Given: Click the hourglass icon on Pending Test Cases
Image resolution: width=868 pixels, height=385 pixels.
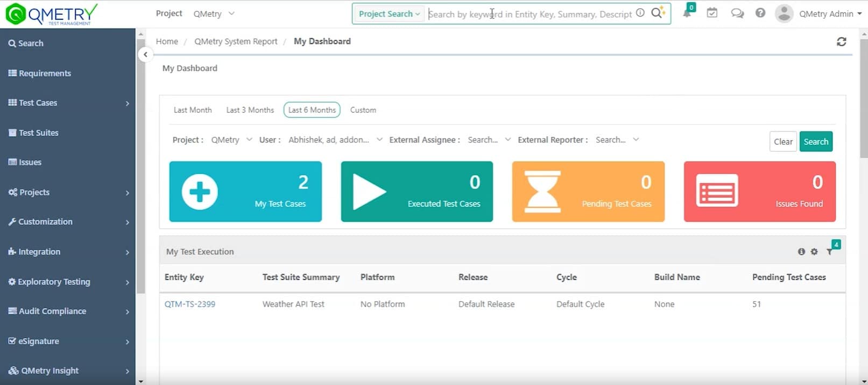Looking at the screenshot, I should (x=542, y=192).
